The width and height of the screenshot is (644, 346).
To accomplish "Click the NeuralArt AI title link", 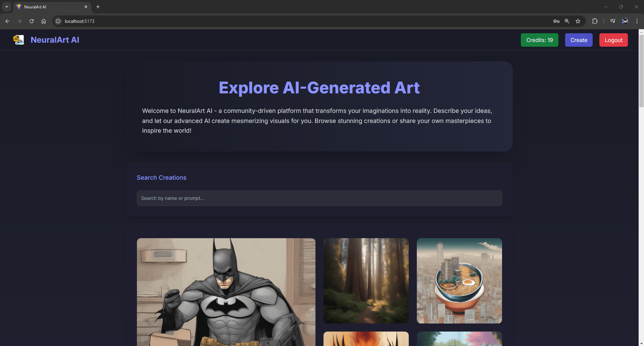I will point(55,40).
